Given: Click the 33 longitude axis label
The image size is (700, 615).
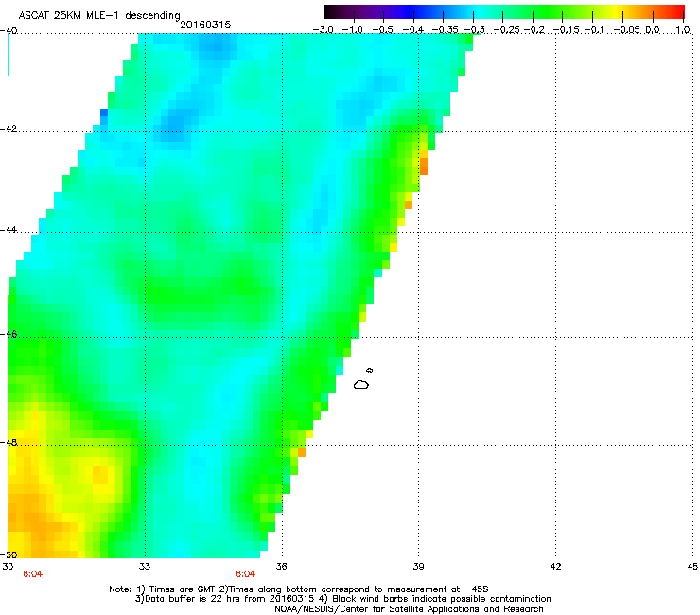Looking at the screenshot, I should coord(145,567).
